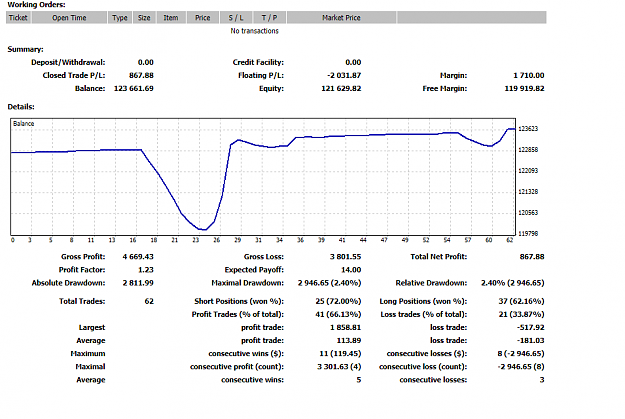Select the Gross Loss value 3 801.55
Viewport: 625px width, 419px height.
tap(346, 257)
